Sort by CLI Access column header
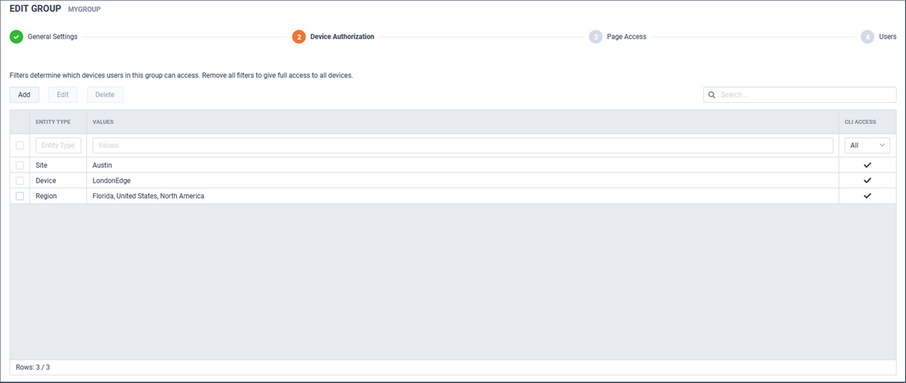This screenshot has width=906, height=383. [x=867, y=122]
